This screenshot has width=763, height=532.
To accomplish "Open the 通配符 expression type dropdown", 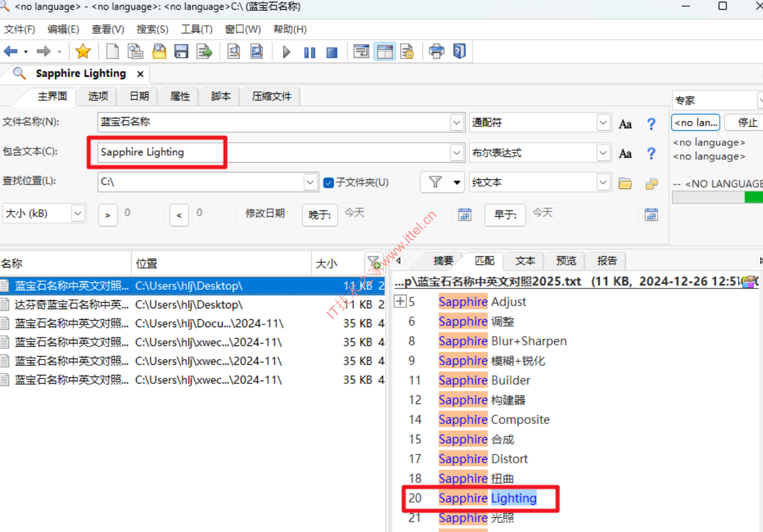I will click(603, 122).
